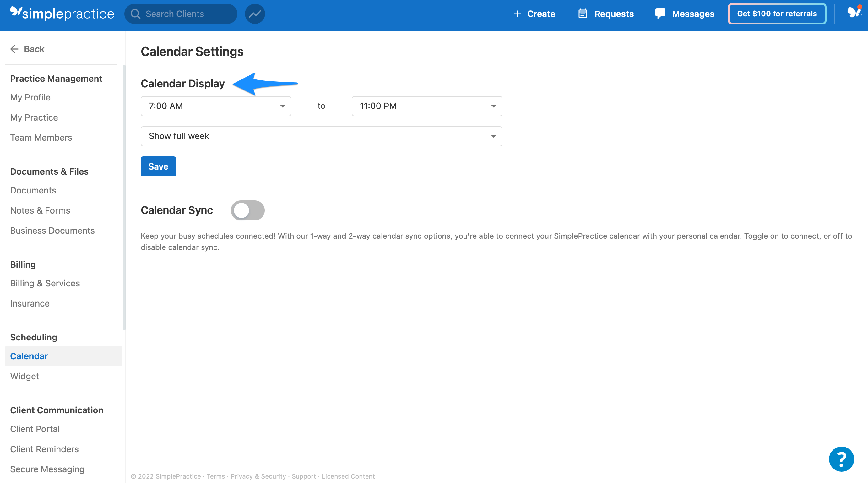Open Secure Messaging settings

(x=47, y=469)
